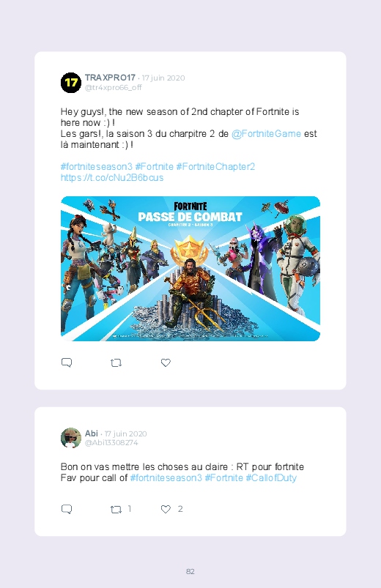The height and width of the screenshot is (588, 381).
Task: Follow the #FortniteChapter2 hashtag link
Action: click(x=215, y=166)
